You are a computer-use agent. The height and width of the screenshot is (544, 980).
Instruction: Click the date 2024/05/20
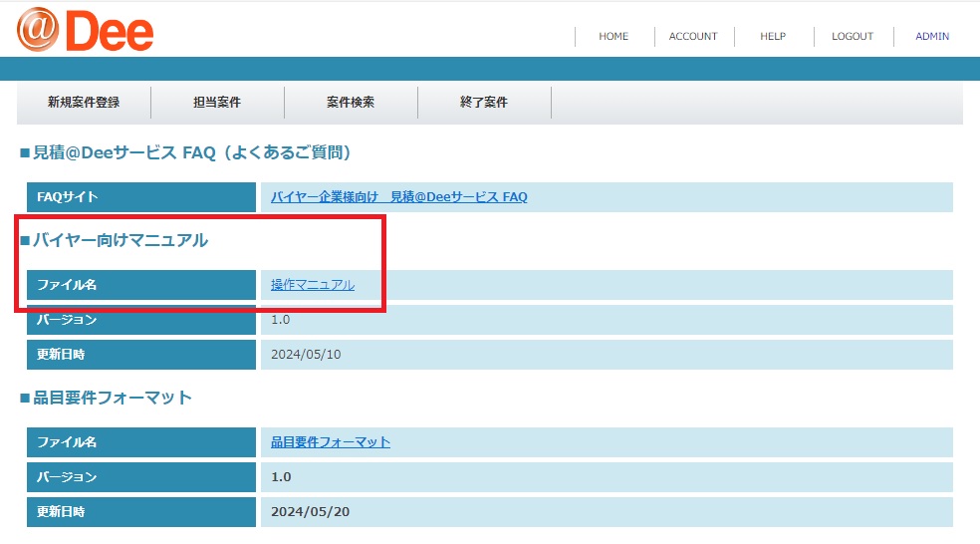[x=310, y=512]
